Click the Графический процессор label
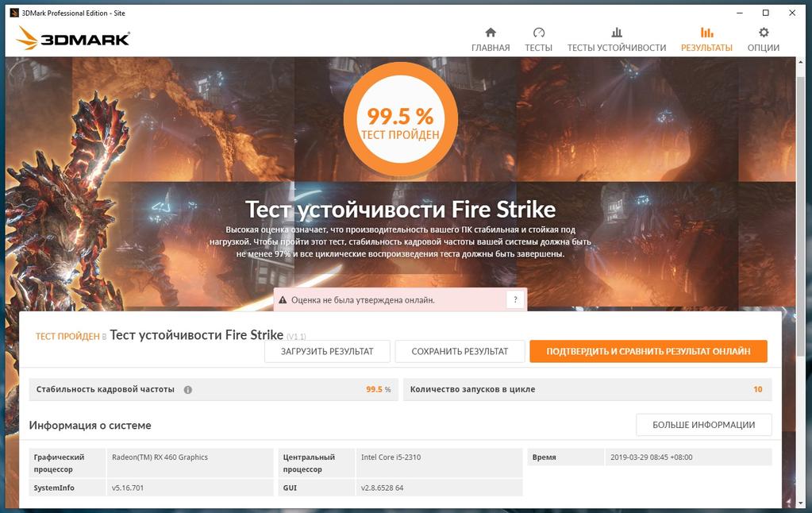 coord(59,463)
